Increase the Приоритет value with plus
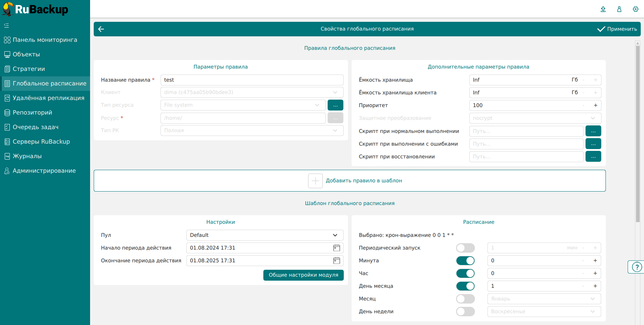 [595, 105]
